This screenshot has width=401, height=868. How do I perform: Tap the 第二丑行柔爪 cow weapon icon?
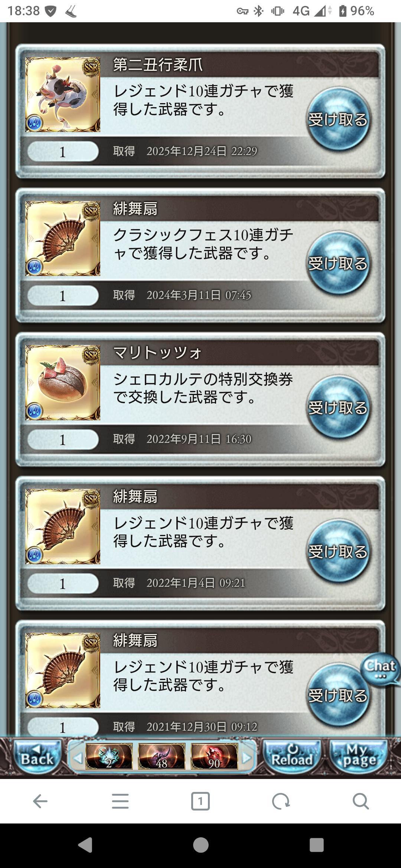[63, 95]
